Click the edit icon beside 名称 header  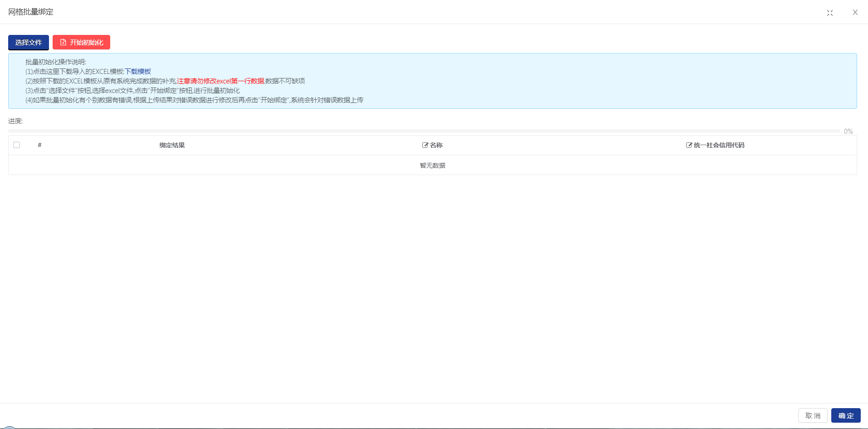point(425,145)
